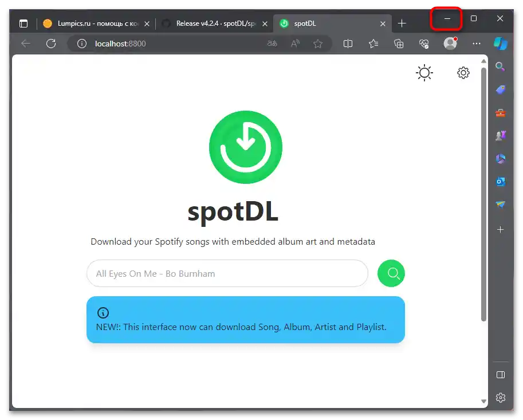Click the 'Download your Spotify songs' subtitle
Viewport: 523px width, 420px height.
233,242
